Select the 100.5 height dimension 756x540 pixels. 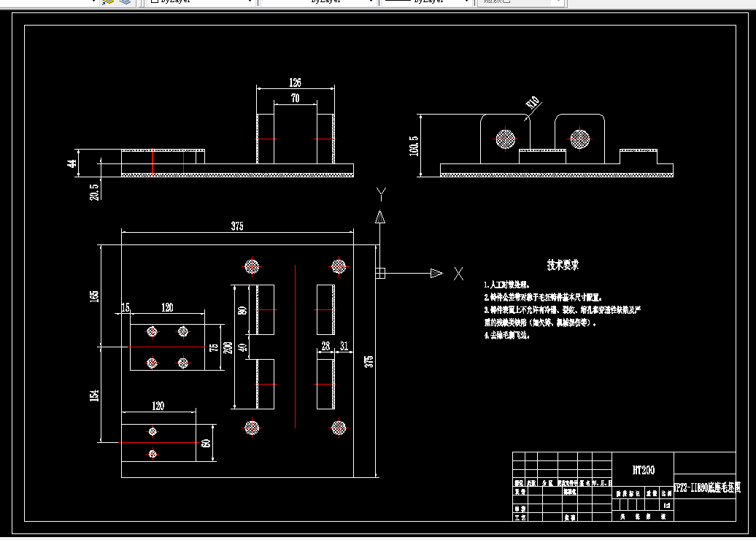414,146
